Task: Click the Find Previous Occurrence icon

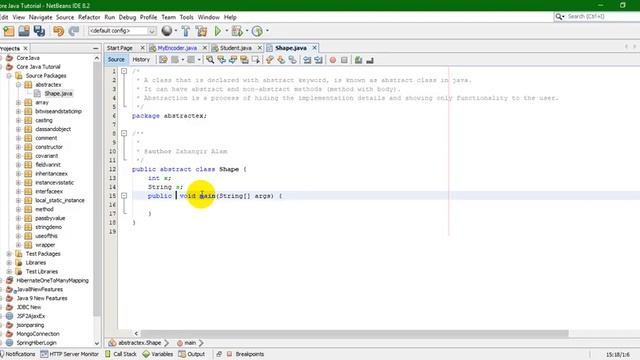Action: 222,60
